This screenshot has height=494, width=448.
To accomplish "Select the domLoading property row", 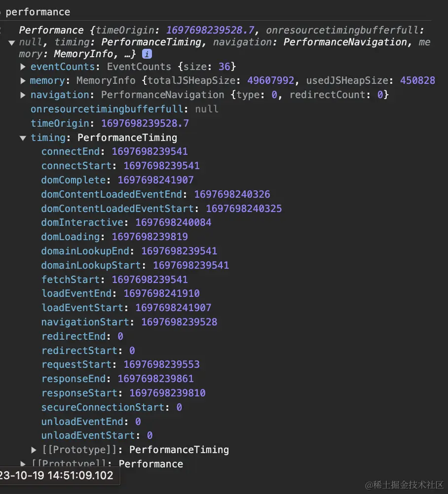I will [114, 237].
